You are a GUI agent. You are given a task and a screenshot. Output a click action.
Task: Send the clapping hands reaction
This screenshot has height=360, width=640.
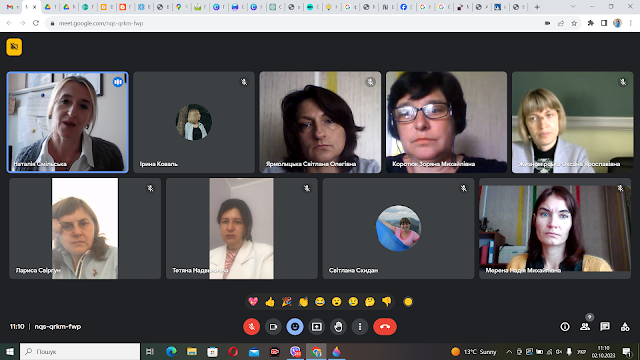[303, 302]
